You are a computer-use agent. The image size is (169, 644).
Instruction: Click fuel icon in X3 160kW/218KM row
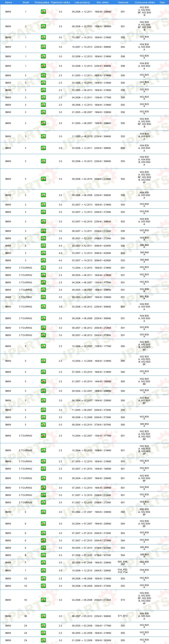pyautogui.click(x=43, y=579)
